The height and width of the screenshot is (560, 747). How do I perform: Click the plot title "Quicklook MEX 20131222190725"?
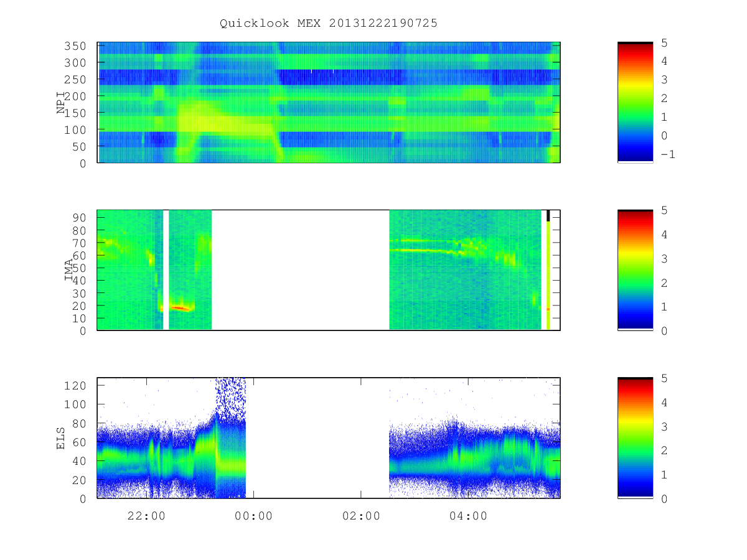[329, 24]
